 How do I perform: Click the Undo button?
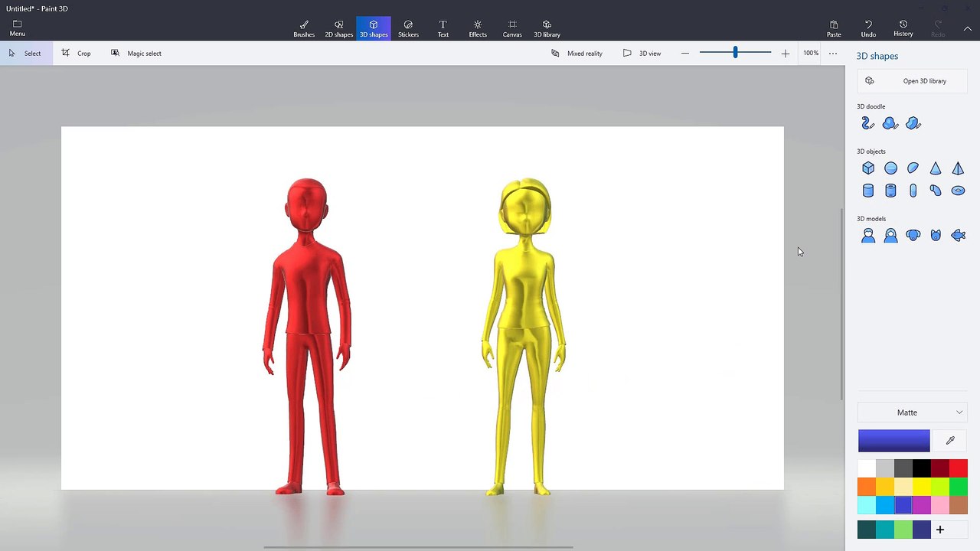(x=868, y=28)
